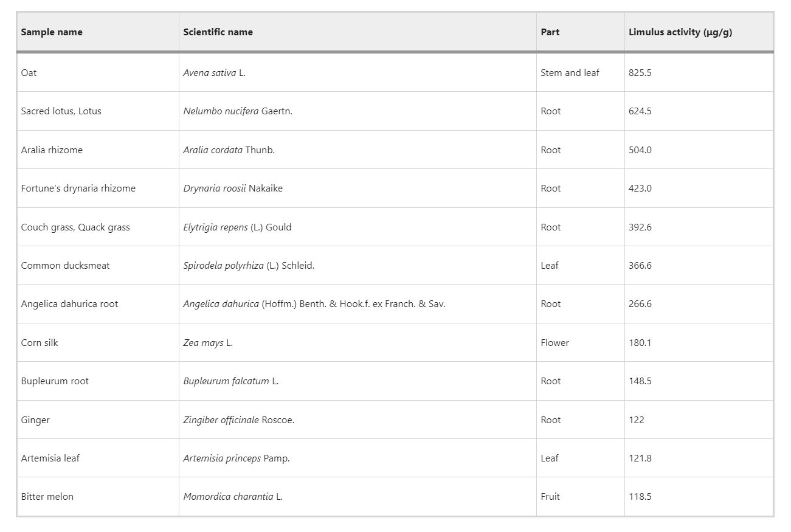Select the Oat sample name cell
The height and width of the screenshot is (532, 791).
(x=29, y=73)
